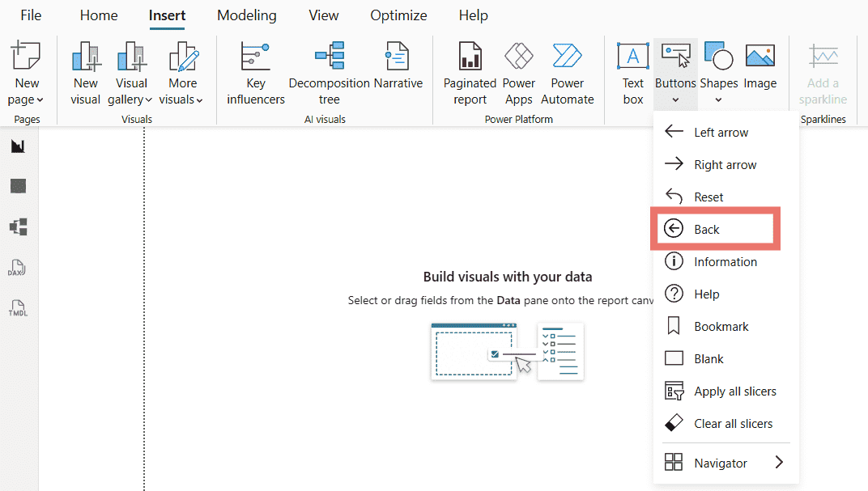
Task: Select Clear all slicers from the menu
Action: [x=733, y=423]
